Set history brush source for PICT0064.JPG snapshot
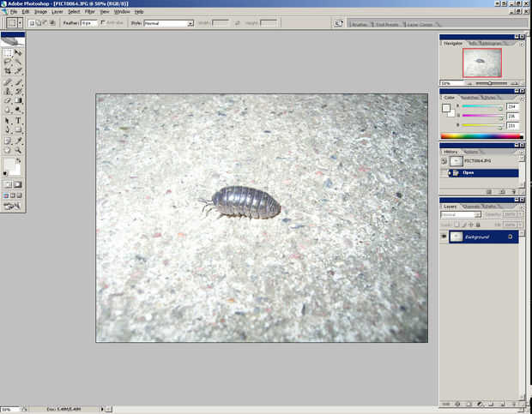The height and width of the screenshot is (414, 532). 444,161
